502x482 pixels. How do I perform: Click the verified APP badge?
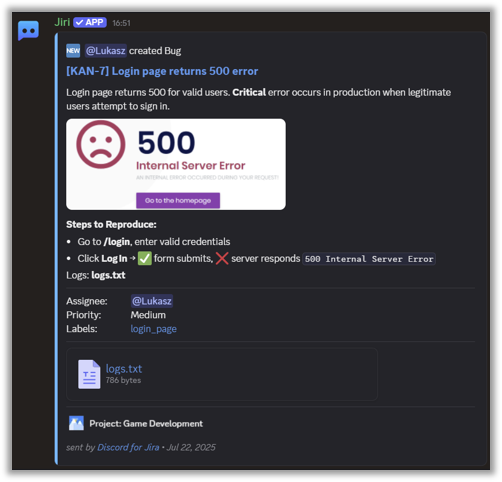click(90, 22)
